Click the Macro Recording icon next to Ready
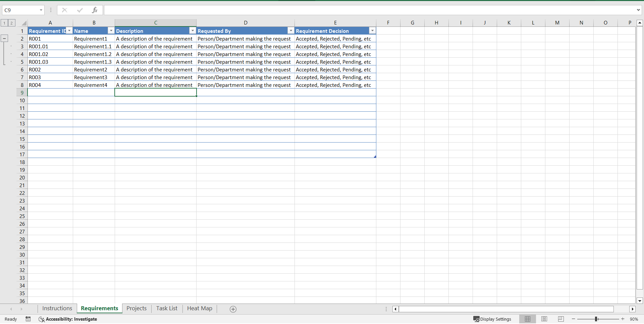 coord(28,319)
